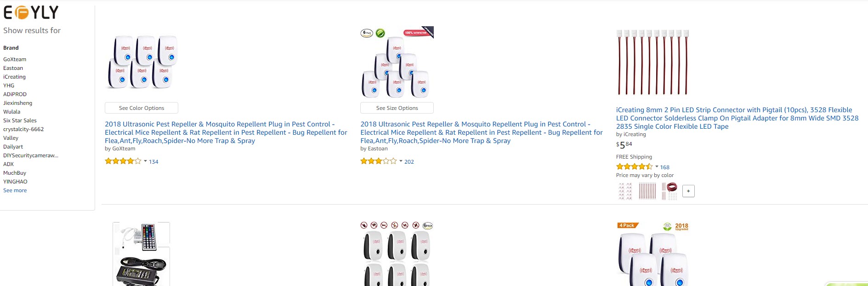Select the first LED connector color swatch
The image size is (868, 286).
625,191
